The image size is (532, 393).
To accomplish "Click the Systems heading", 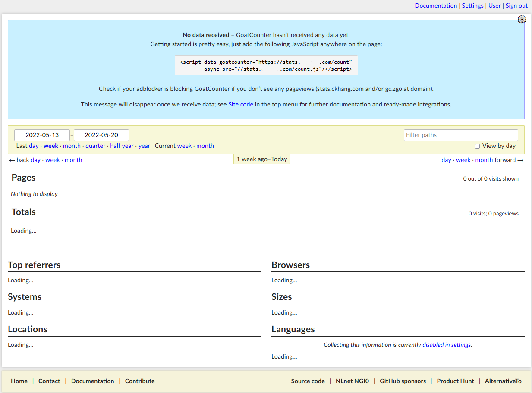I will pyautogui.click(x=25, y=297).
